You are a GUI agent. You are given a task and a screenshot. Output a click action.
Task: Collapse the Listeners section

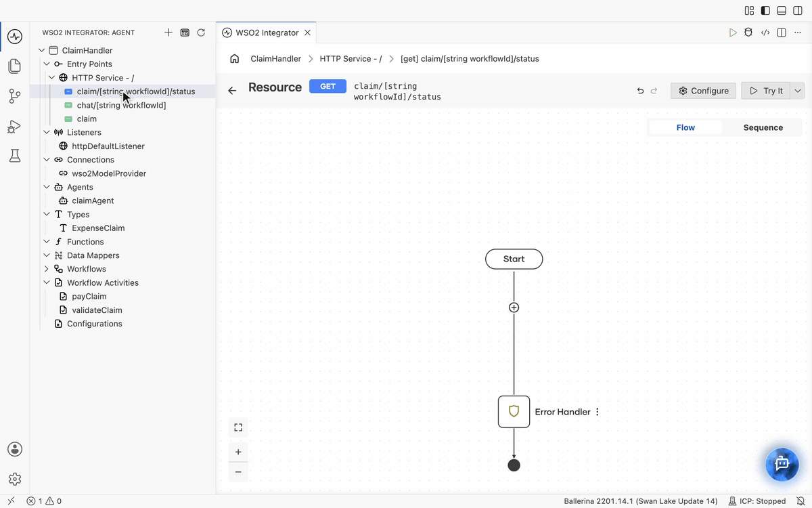click(47, 133)
